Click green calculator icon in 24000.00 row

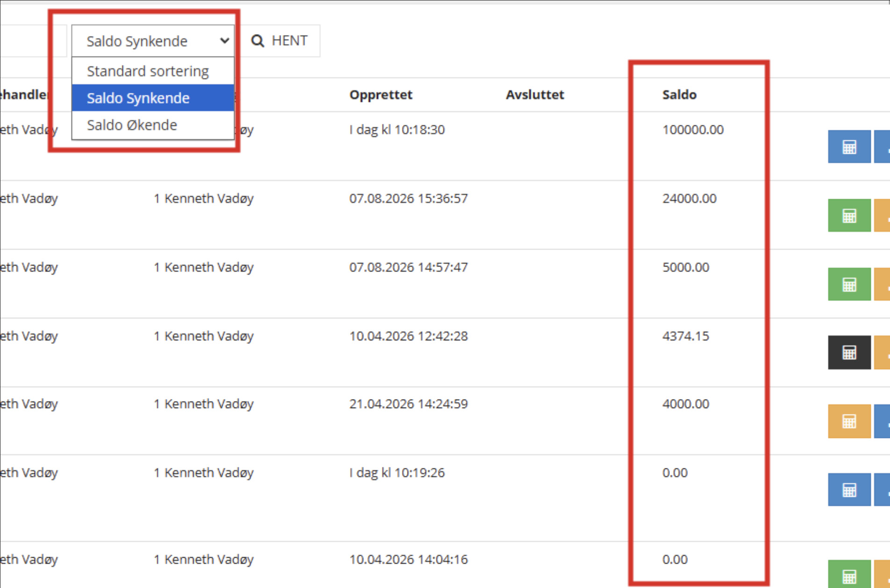tap(849, 215)
